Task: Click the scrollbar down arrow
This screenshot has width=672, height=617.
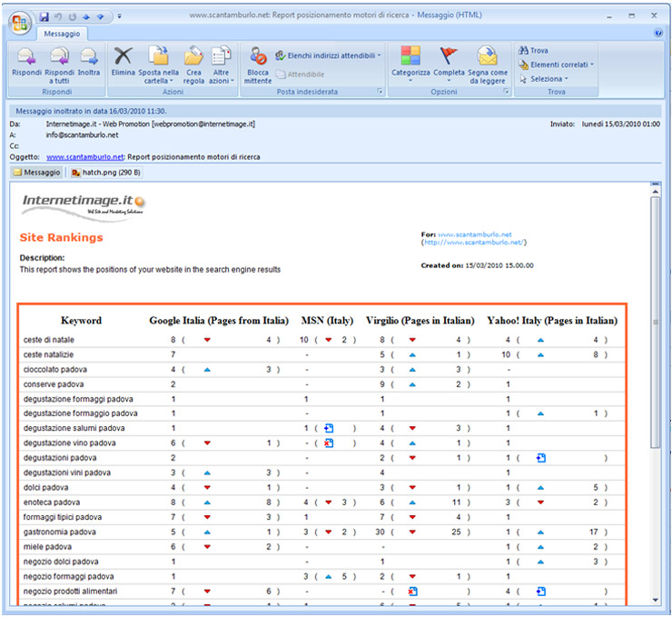Action: 656,600
